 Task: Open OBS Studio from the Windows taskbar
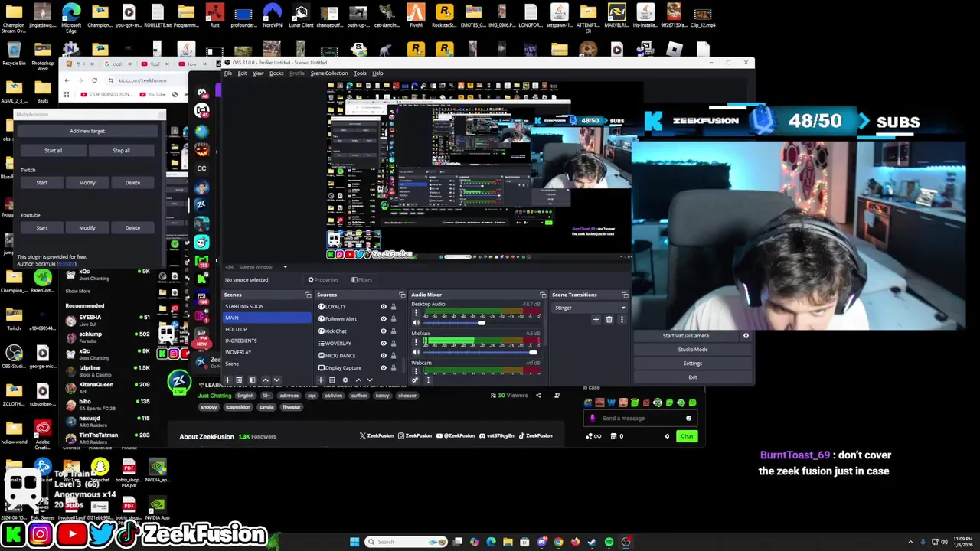click(626, 542)
